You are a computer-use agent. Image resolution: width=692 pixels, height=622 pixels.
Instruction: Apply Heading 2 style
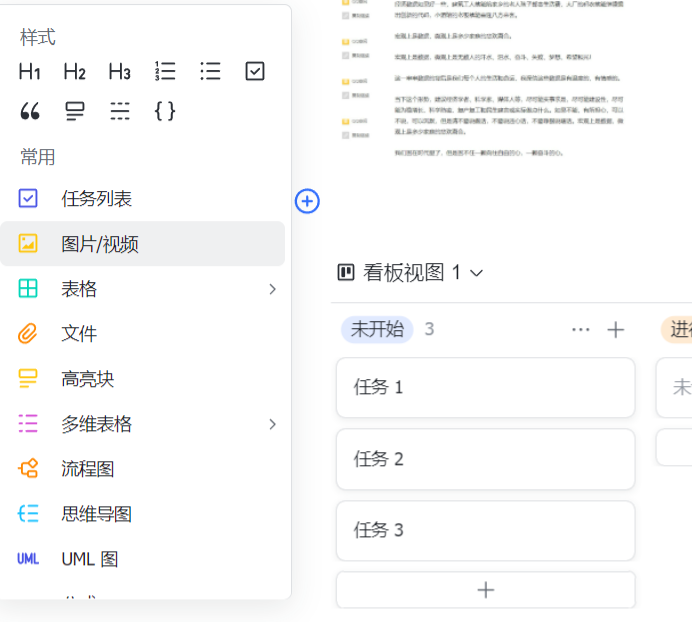[x=75, y=71]
